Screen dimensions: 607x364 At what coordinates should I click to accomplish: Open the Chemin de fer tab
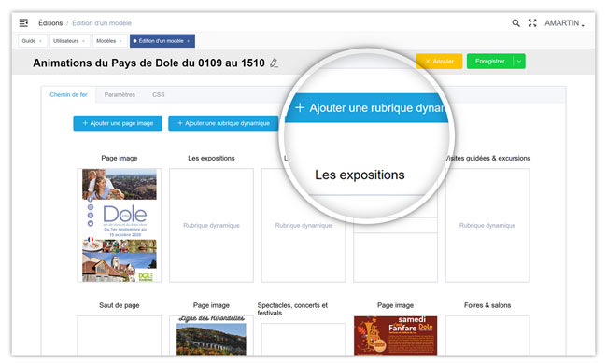(x=68, y=94)
